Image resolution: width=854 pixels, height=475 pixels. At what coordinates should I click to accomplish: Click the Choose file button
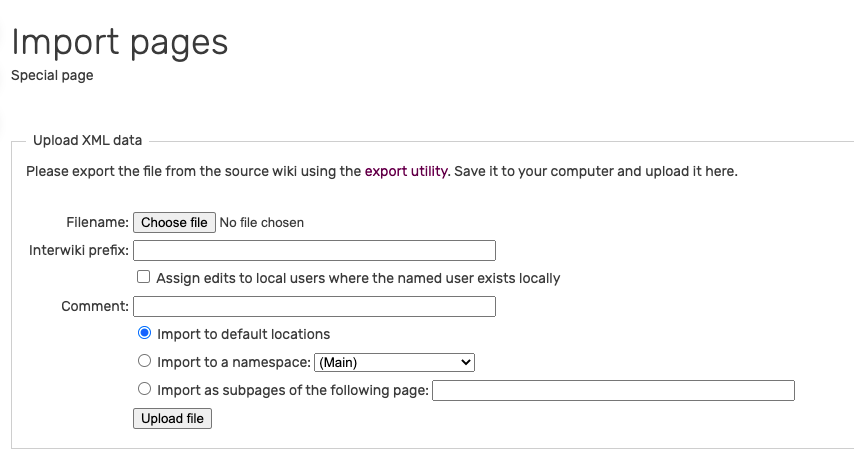tap(174, 222)
